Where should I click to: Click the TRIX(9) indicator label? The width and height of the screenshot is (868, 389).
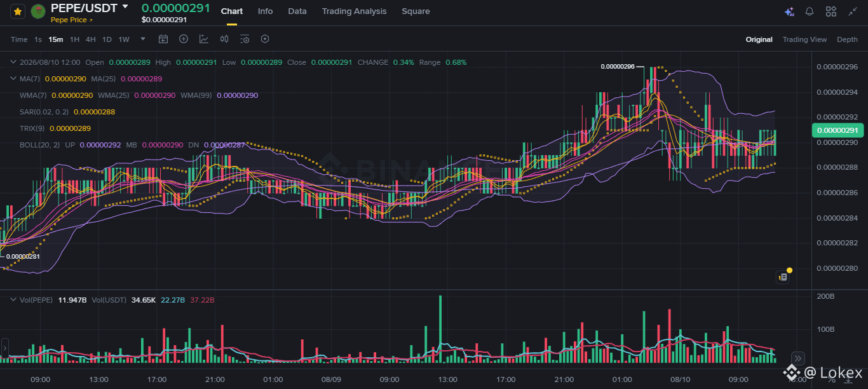(32, 128)
